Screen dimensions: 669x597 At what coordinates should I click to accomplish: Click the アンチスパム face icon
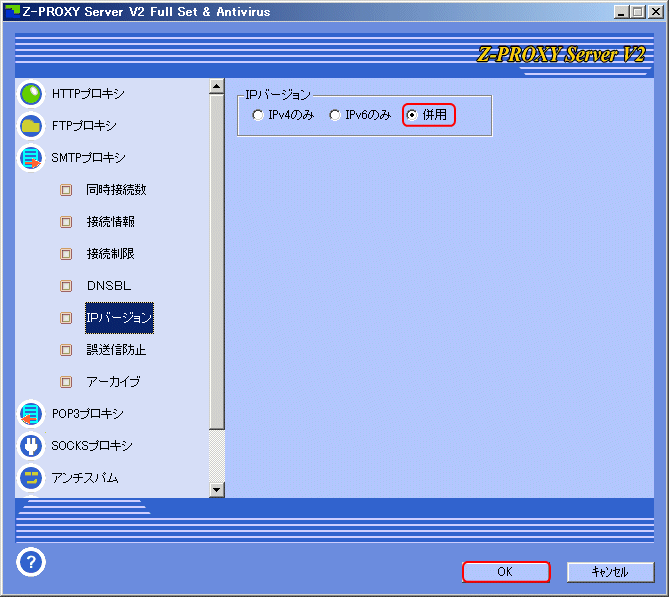[31, 478]
